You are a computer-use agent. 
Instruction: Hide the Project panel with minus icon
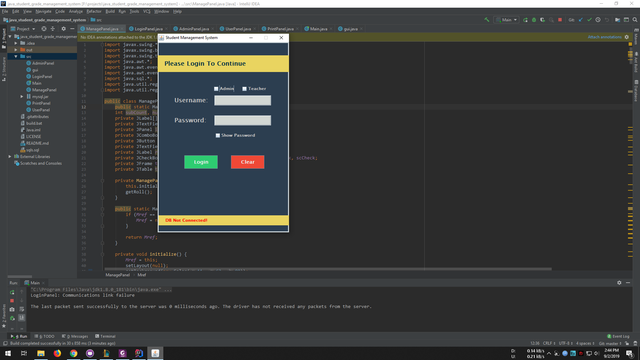[72, 29]
